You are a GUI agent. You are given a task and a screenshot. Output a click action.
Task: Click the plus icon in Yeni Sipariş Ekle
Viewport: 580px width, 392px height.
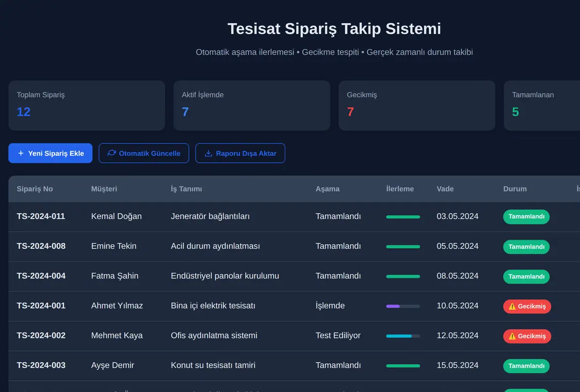[x=21, y=153]
